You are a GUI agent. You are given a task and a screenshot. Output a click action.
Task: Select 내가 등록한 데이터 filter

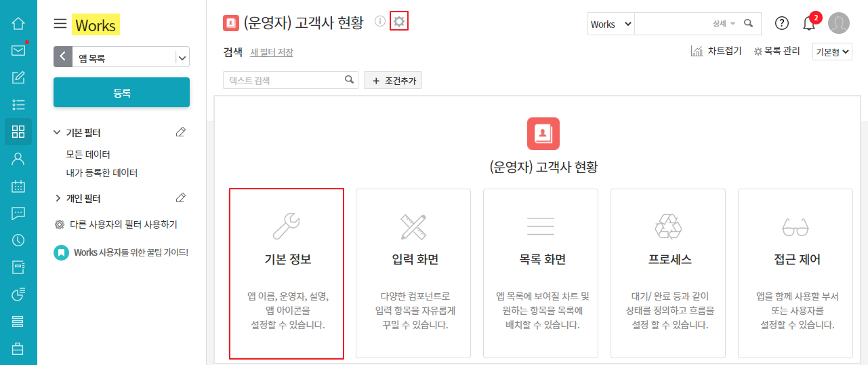point(102,173)
